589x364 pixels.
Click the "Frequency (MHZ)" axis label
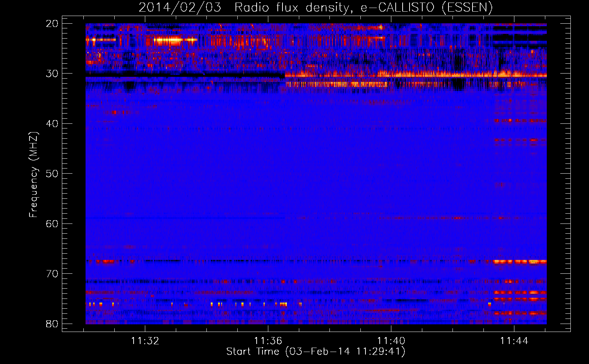click(33, 175)
